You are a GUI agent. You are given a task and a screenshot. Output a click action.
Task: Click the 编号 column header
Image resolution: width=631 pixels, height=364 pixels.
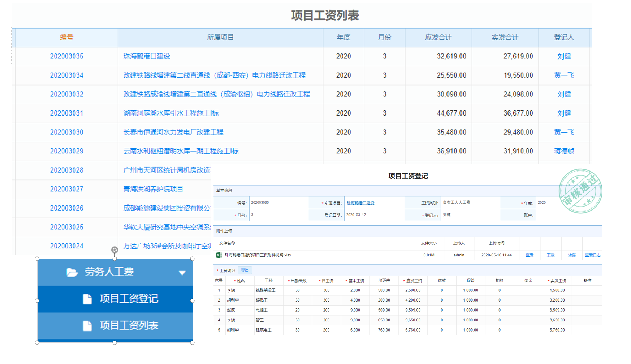point(66,37)
